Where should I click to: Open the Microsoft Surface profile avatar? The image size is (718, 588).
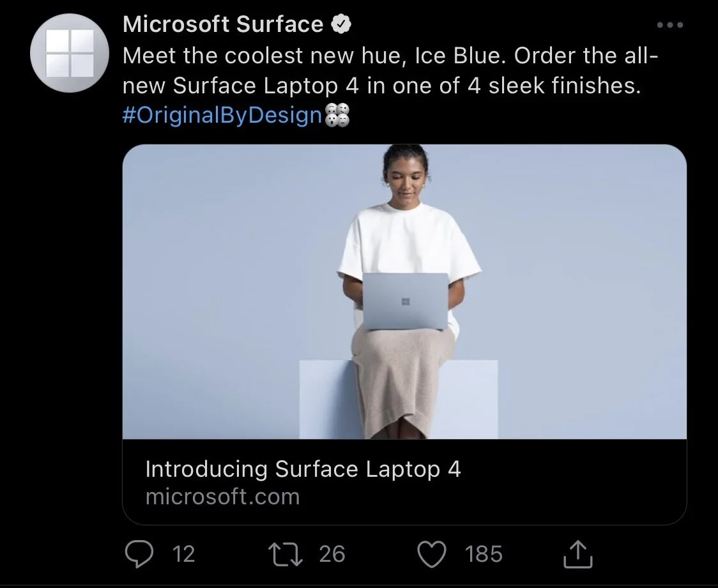pos(70,53)
